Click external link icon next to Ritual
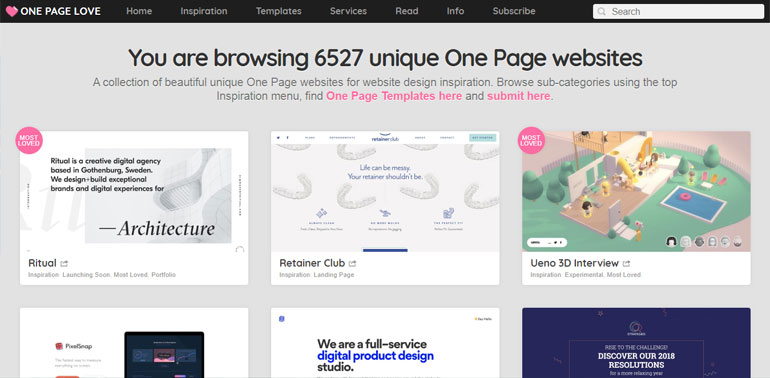Screen dimensions: 770x378 pyautogui.click(x=64, y=264)
